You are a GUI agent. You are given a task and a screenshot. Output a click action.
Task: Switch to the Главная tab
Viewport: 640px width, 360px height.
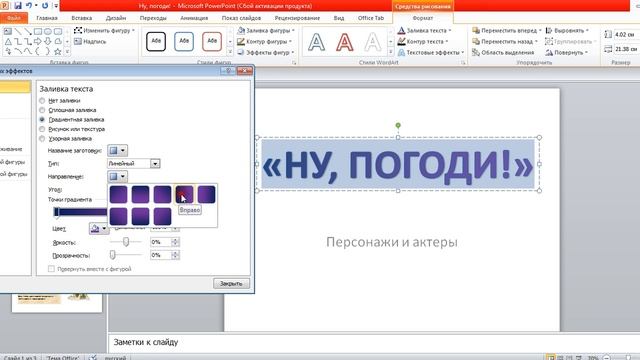47,18
